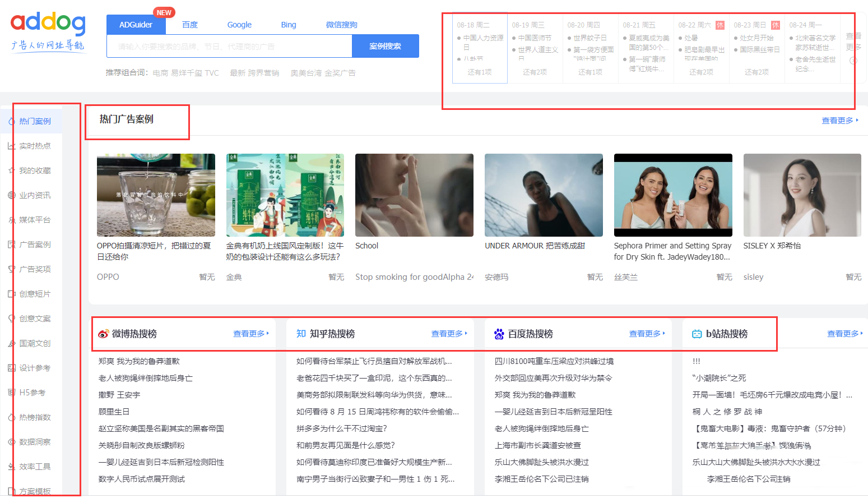Open 广告奖项 in the sidebar
Screen dimensions: 868x498
(35, 269)
